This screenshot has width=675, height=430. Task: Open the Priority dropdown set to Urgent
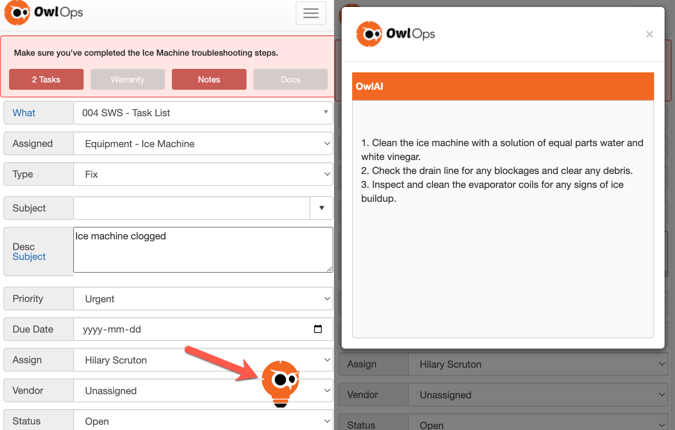(203, 299)
